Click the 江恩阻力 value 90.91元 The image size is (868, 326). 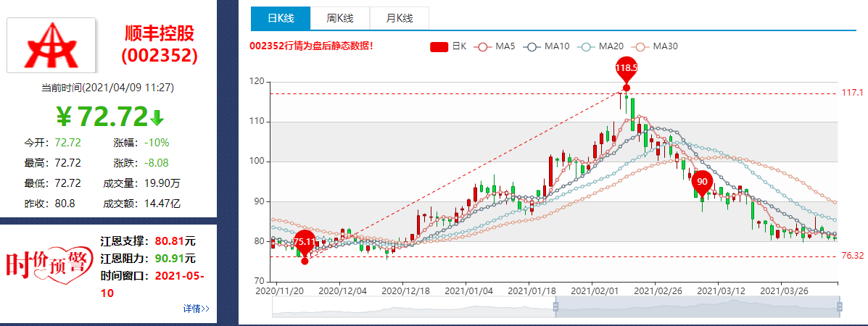[x=175, y=259]
